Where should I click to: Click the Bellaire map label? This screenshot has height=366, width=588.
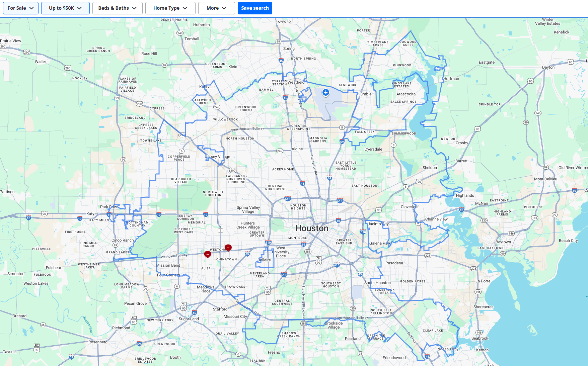(x=264, y=260)
